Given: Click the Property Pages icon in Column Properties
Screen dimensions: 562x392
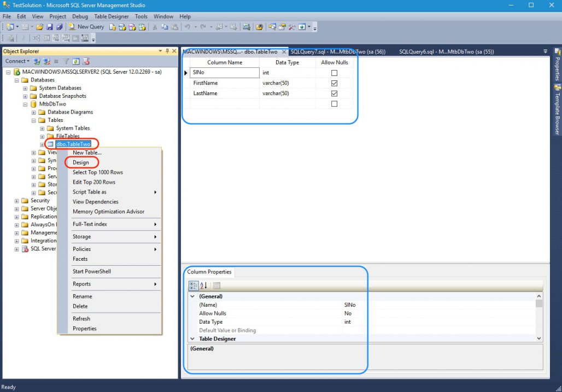Looking at the screenshot, I should click(x=216, y=285).
